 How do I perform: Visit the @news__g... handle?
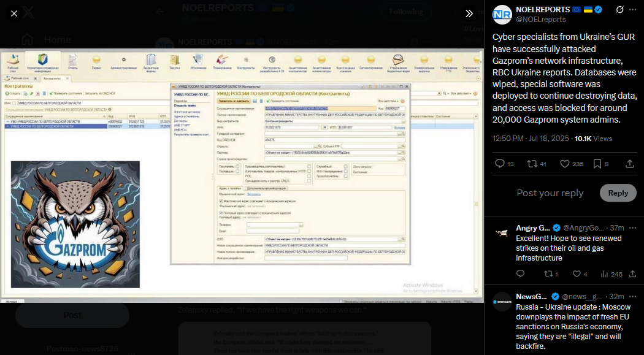582,296
